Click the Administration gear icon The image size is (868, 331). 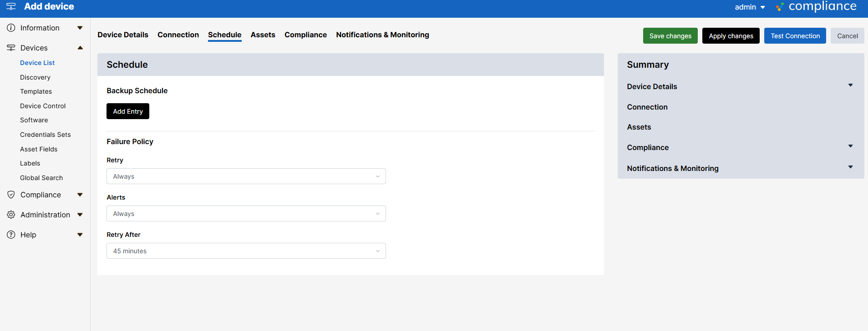click(x=11, y=215)
